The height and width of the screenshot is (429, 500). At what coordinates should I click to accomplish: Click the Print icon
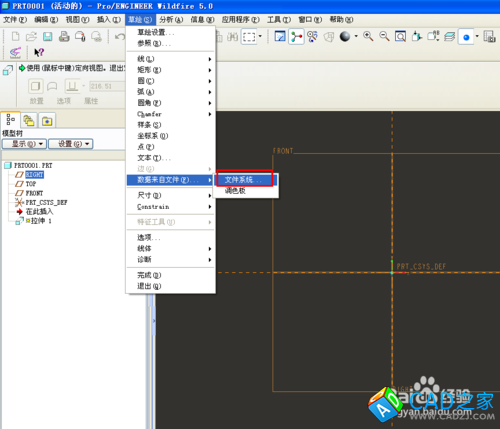pyautogui.click(x=64, y=36)
